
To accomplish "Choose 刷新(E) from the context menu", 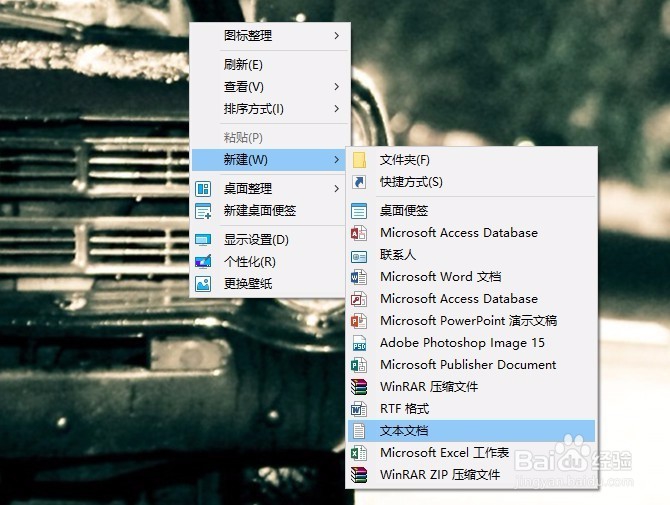I will 270,65.
